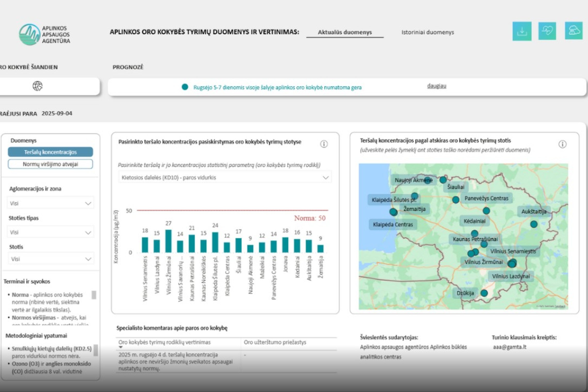
Task: Switch to Aktualūs duomenys tab
Action: pyautogui.click(x=345, y=32)
